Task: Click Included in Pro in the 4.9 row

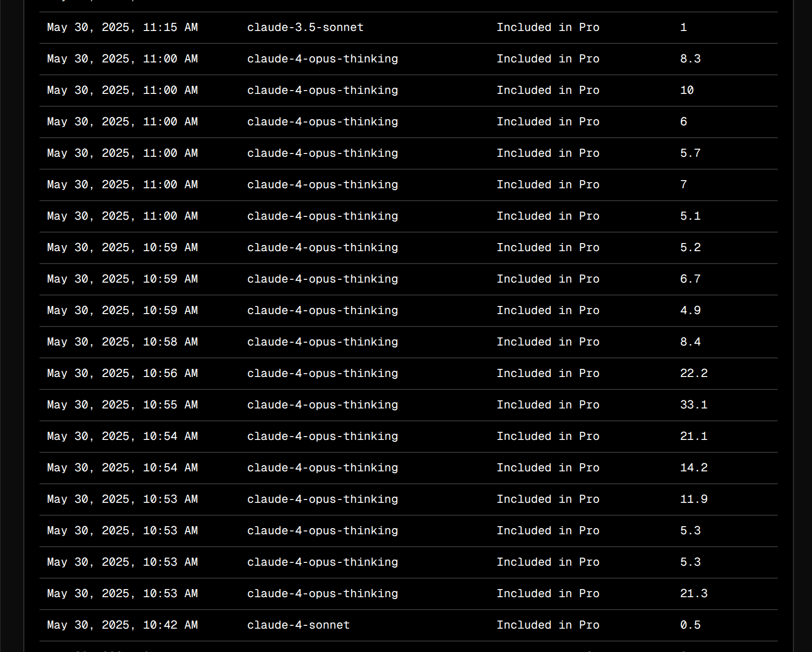Action: tap(548, 311)
